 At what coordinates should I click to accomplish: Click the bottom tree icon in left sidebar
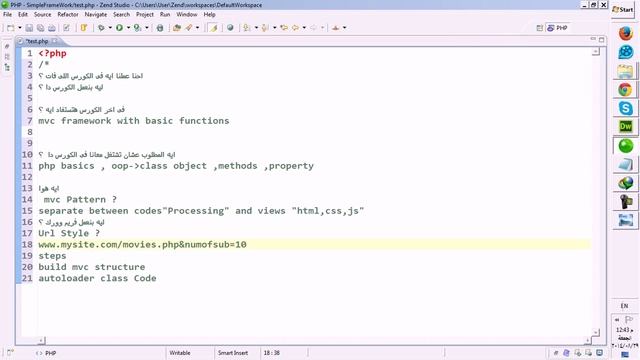tap(7, 67)
